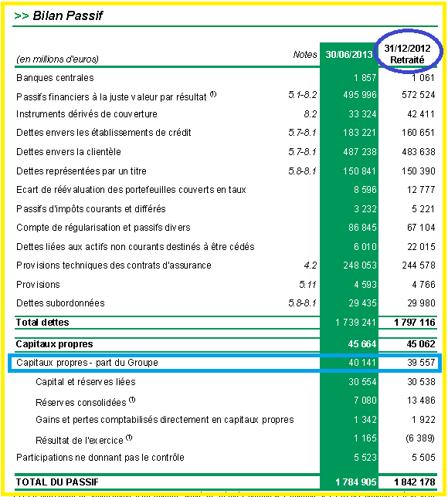Click highlighted Capitaux propres - part du Groupe
Viewport: 448px width, 497px height.
[x=87, y=363]
